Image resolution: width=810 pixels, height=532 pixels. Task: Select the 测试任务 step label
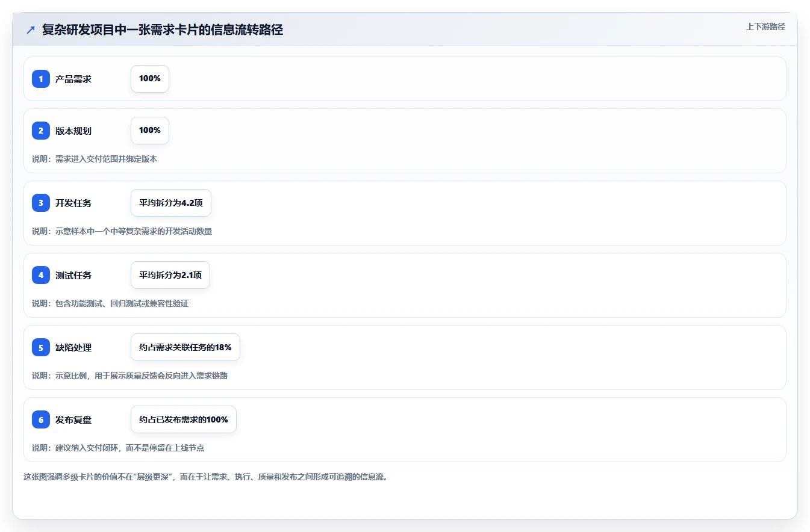click(73, 275)
